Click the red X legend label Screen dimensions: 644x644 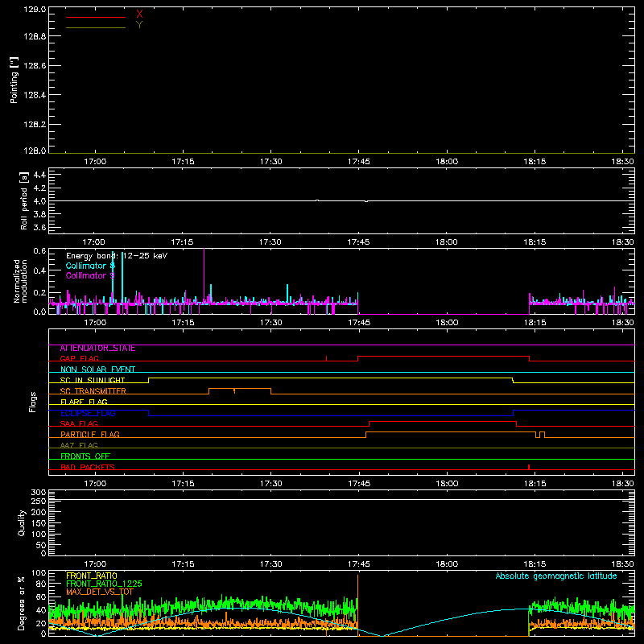click(139, 14)
